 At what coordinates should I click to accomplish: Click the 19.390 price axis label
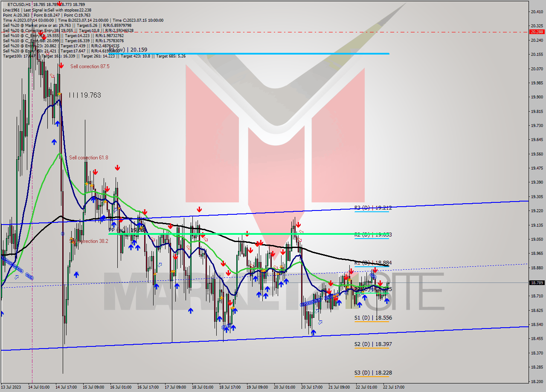(x=537, y=182)
